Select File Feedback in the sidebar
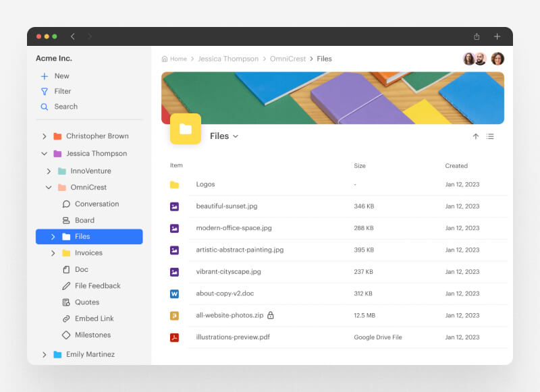The width and height of the screenshot is (540, 392). (97, 285)
